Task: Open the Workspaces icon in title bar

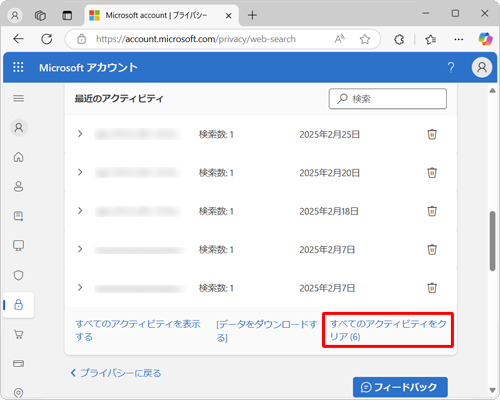Action: click(x=40, y=15)
